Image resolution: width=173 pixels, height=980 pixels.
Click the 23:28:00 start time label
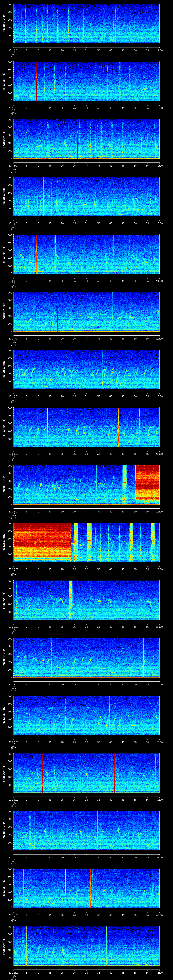click(14, 742)
